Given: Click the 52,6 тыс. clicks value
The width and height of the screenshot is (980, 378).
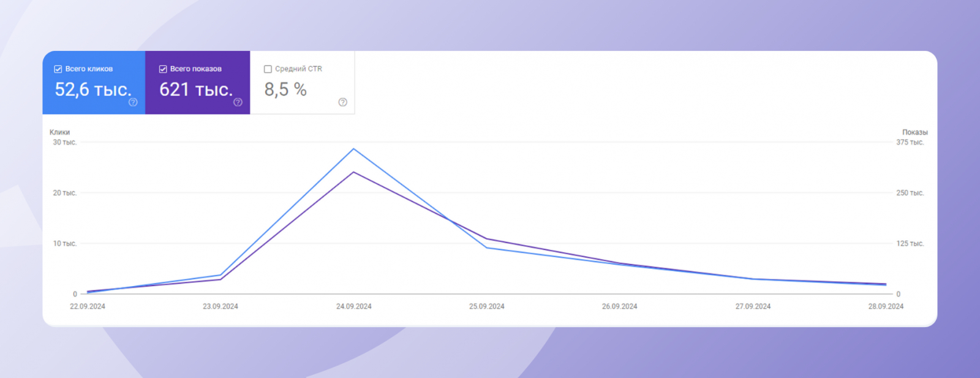Looking at the screenshot, I should pyautogui.click(x=93, y=89).
